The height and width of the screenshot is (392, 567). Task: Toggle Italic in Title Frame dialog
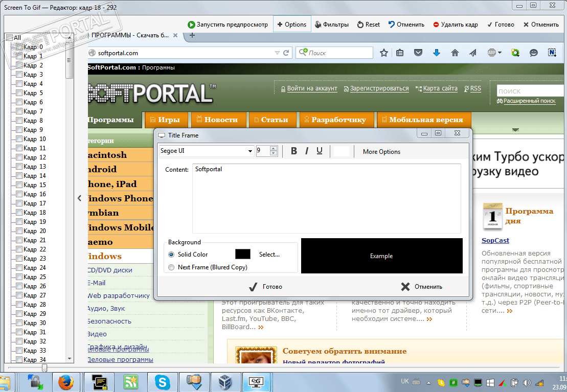coord(307,151)
